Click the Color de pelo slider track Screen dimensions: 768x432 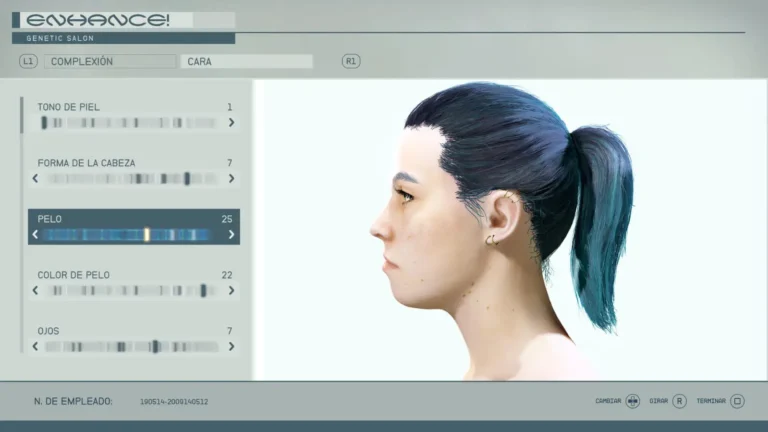[133, 291]
